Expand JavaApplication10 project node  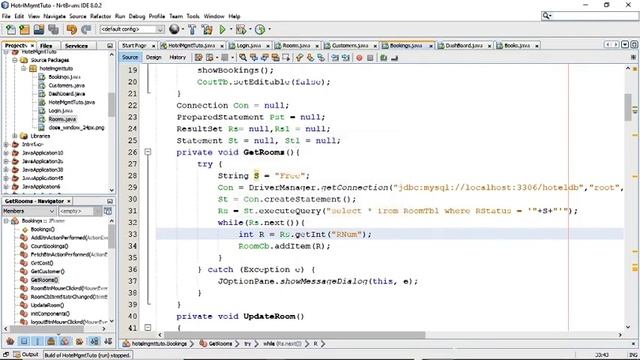click(x=6, y=153)
